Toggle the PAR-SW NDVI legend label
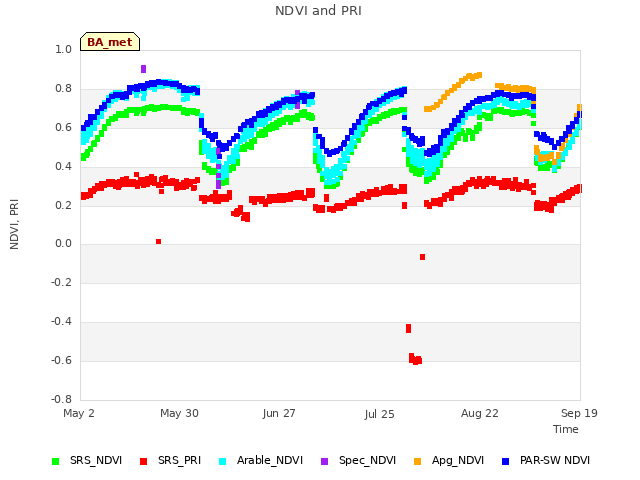The width and height of the screenshot is (640, 480). click(555, 460)
